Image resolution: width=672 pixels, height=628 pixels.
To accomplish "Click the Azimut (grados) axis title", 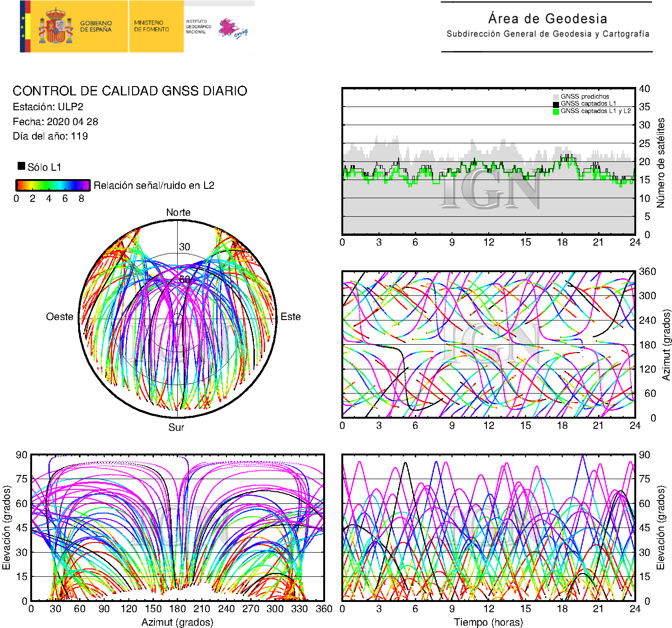I will click(177, 622).
